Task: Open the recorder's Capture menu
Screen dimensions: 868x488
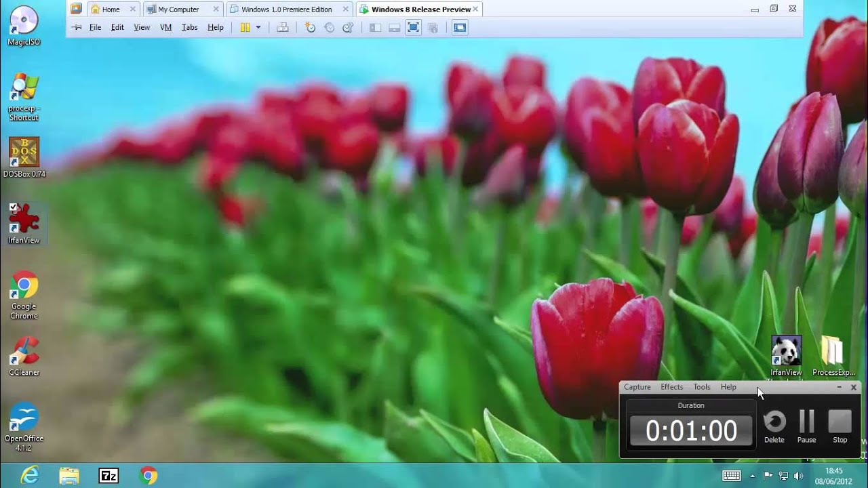Action: (x=637, y=387)
